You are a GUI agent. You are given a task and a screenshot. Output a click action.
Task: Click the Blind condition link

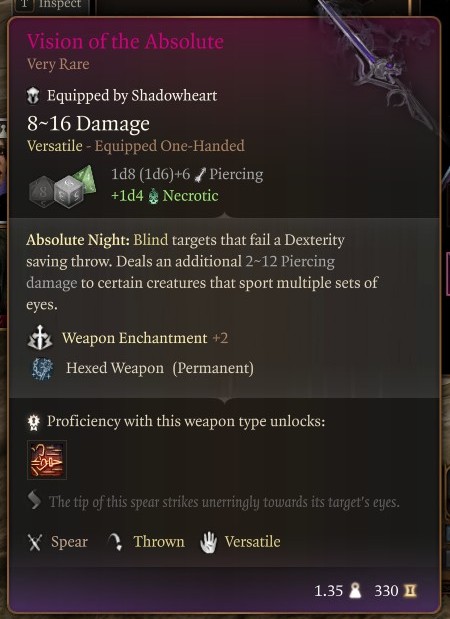[150, 240]
